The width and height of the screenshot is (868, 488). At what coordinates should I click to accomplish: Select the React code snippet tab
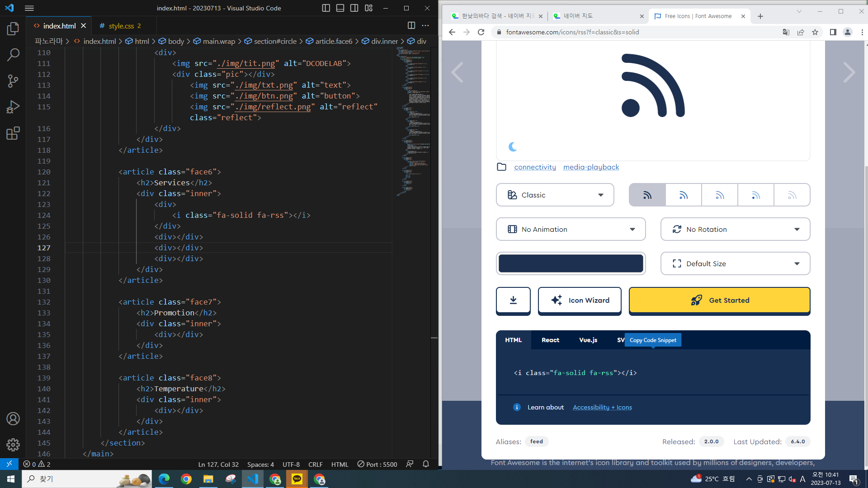tap(550, 340)
